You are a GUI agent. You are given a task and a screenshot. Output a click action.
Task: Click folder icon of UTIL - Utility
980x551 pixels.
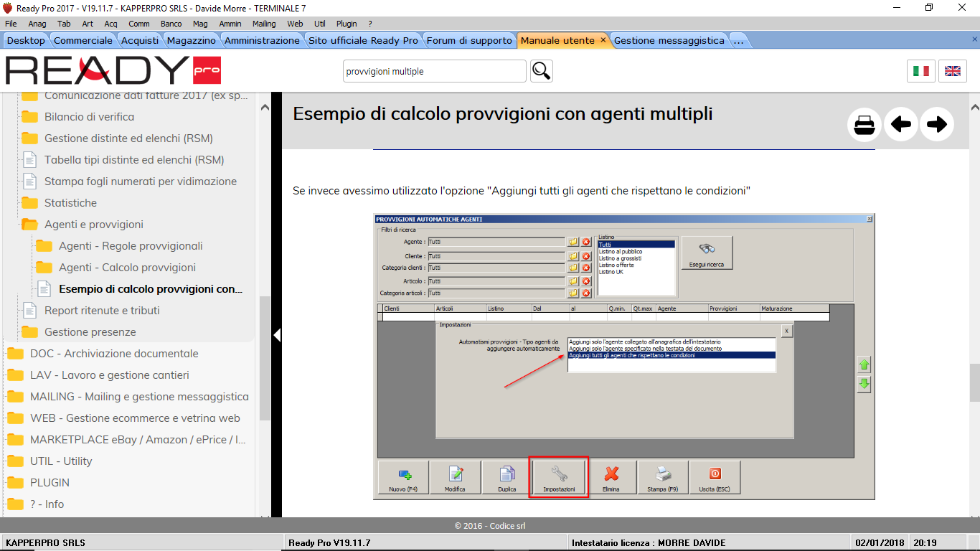[15, 461]
